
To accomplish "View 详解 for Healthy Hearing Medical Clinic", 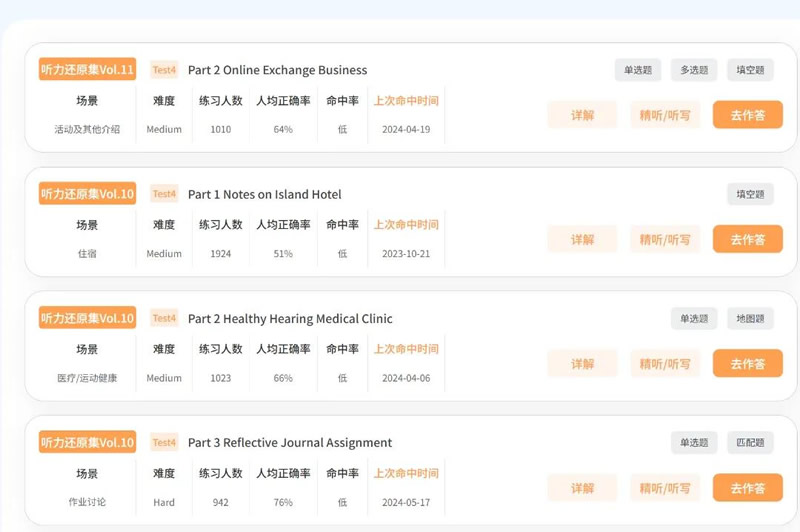I will click(x=582, y=363).
